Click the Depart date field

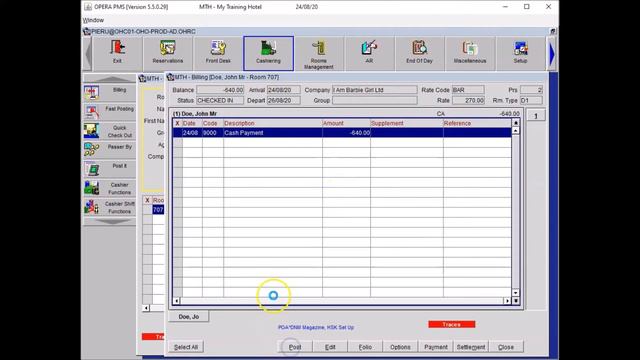284,100
